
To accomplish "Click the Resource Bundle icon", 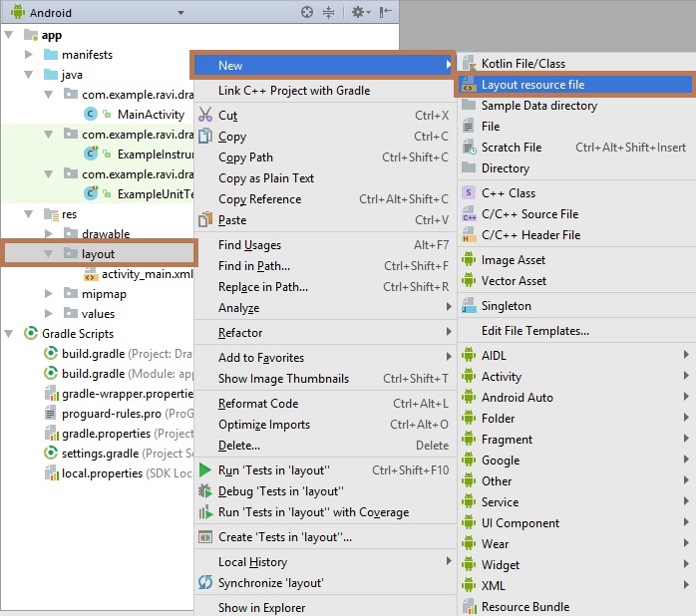I will (x=470, y=606).
